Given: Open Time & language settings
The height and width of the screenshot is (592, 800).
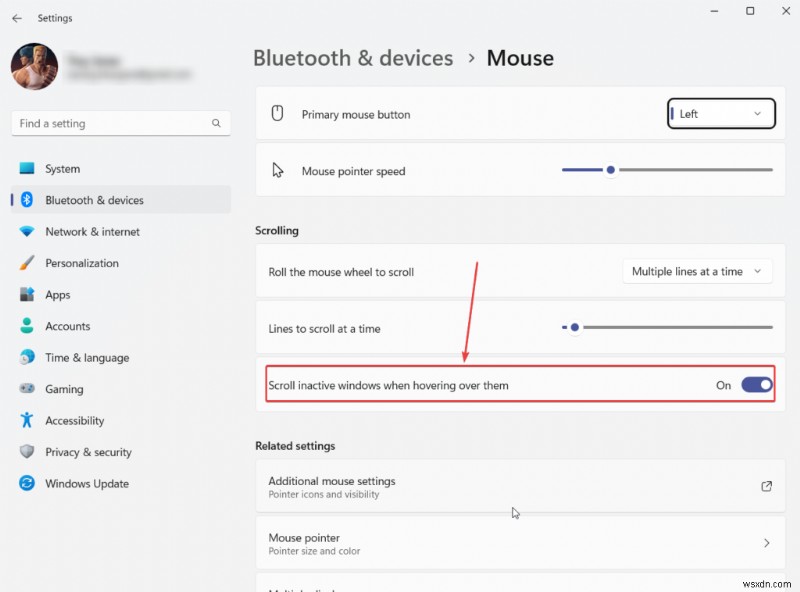Looking at the screenshot, I should point(89,357).
